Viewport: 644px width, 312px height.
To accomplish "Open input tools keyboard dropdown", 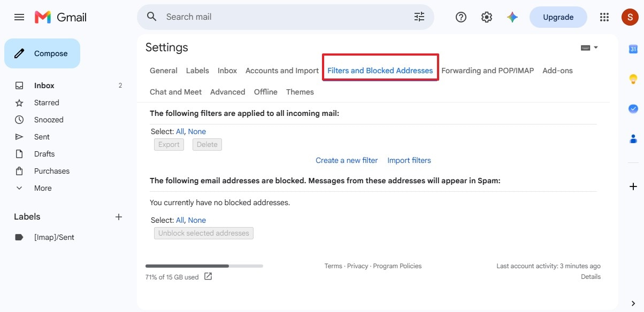I will (x=589, y=48).
